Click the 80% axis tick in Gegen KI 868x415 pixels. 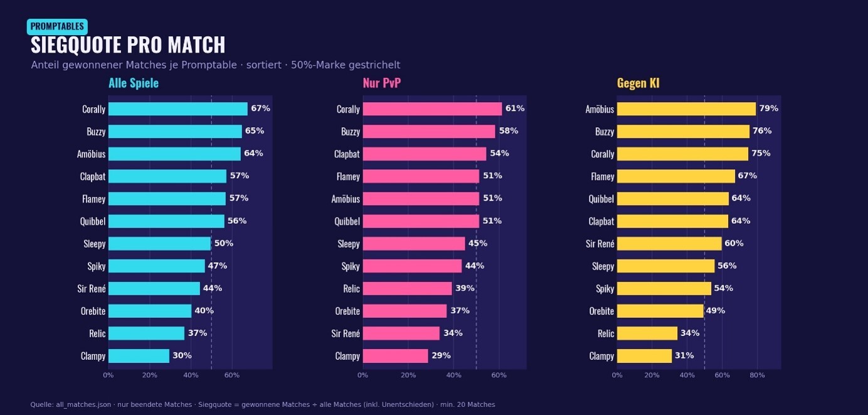click(757, 375)
